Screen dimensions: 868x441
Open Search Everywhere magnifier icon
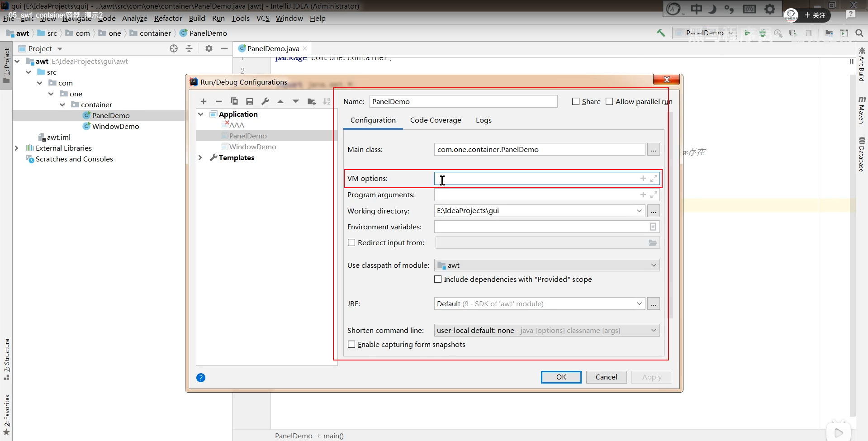pos(859,33)
